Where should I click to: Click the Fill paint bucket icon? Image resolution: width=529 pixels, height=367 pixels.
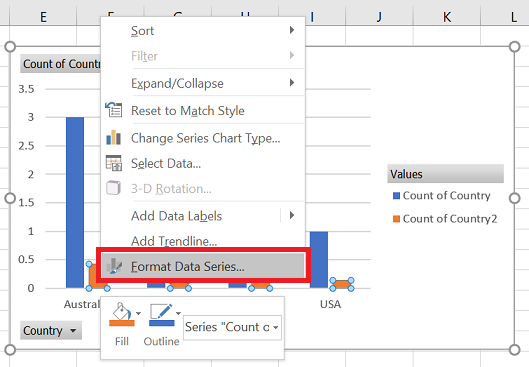tap(122, 314)
